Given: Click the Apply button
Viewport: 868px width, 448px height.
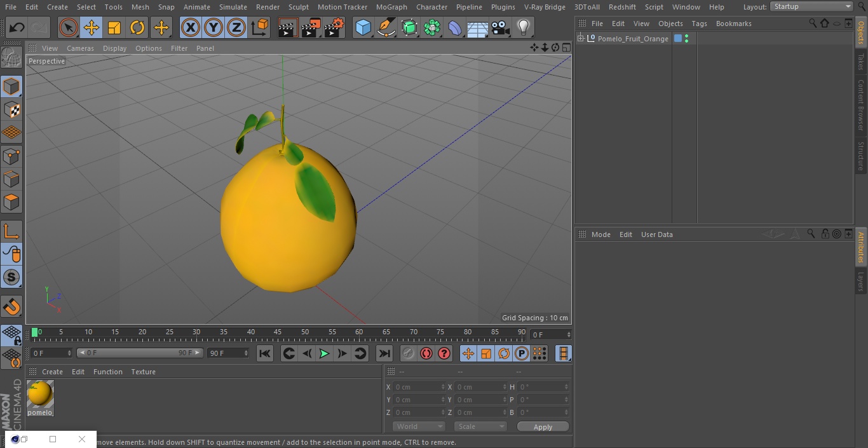Looking at the screenshot, I should pyautogui.click(x=543, y=427).
